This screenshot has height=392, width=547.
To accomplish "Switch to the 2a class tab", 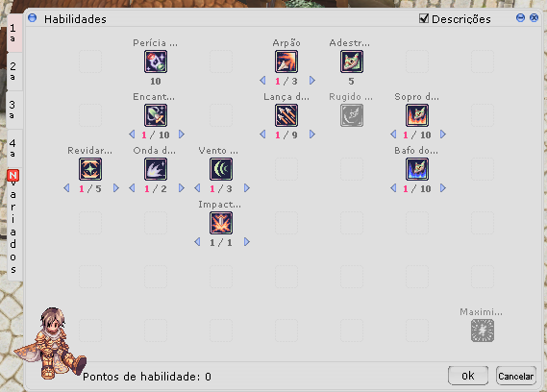I will 13,71.
